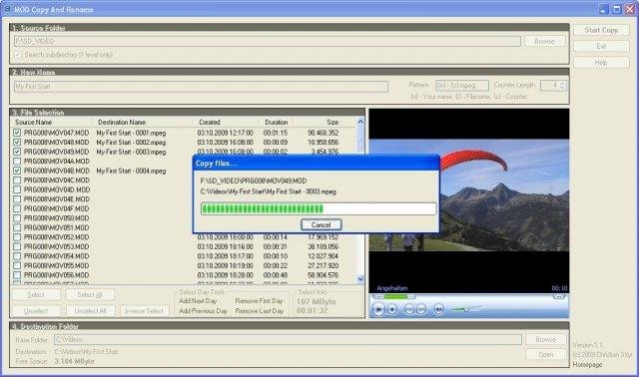Click Add Previous Day link
Image resolution: width=639 pixels, height=377 pixels.
point(203,311)
